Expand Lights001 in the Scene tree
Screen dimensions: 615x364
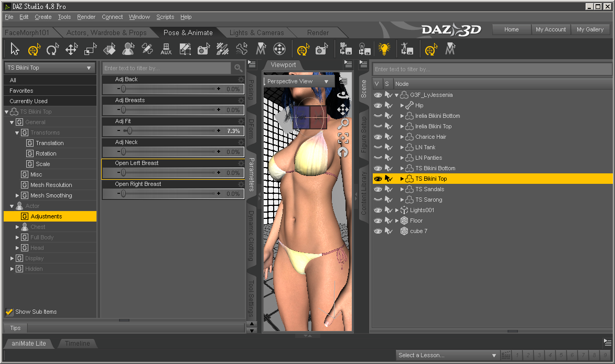(x=396, y=211)
